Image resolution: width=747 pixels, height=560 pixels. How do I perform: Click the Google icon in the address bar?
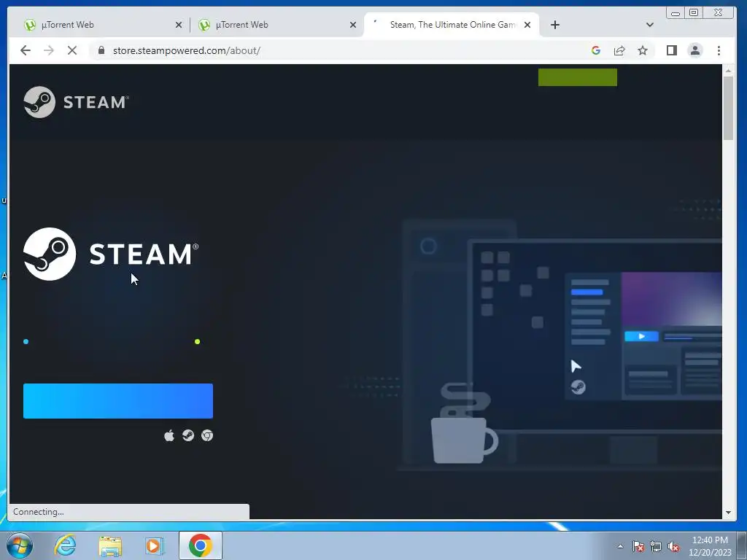[595, 50]
